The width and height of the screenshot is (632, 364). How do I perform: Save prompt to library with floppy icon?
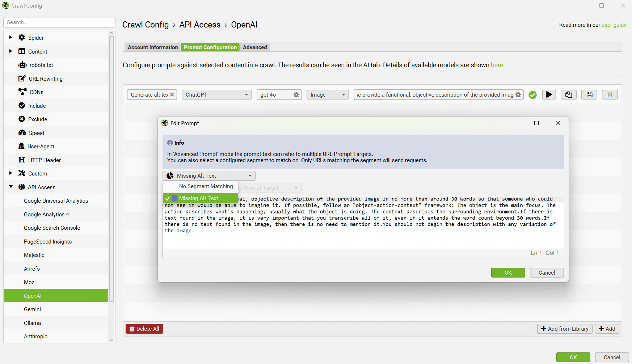click(589, 95)
